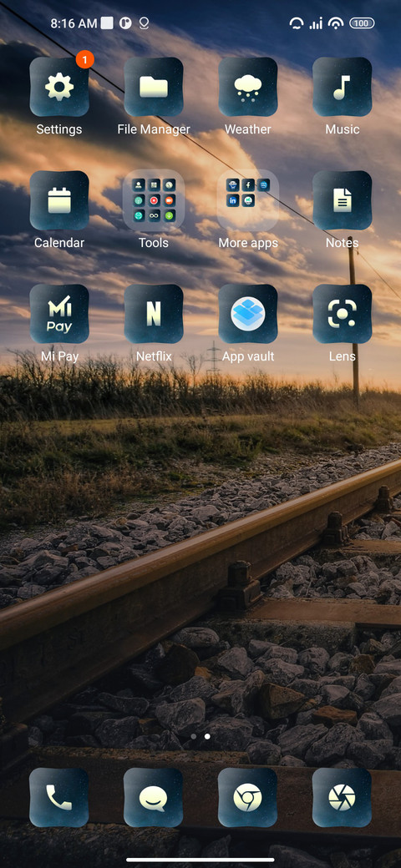Open the Calendar app
The width and height of the screenshot is (401, 868).
tap(59, 200)
